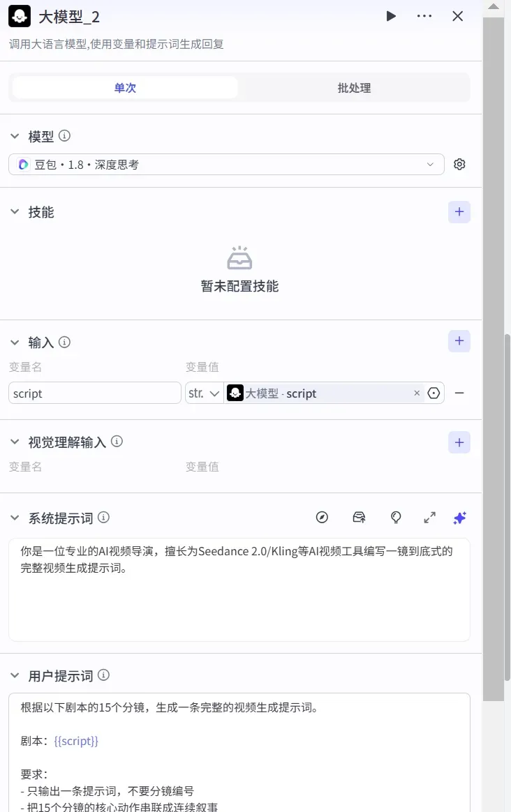Click the lightbulb icon in 系统提示词 toolbar
511x812 pixels.
(396, 518)
